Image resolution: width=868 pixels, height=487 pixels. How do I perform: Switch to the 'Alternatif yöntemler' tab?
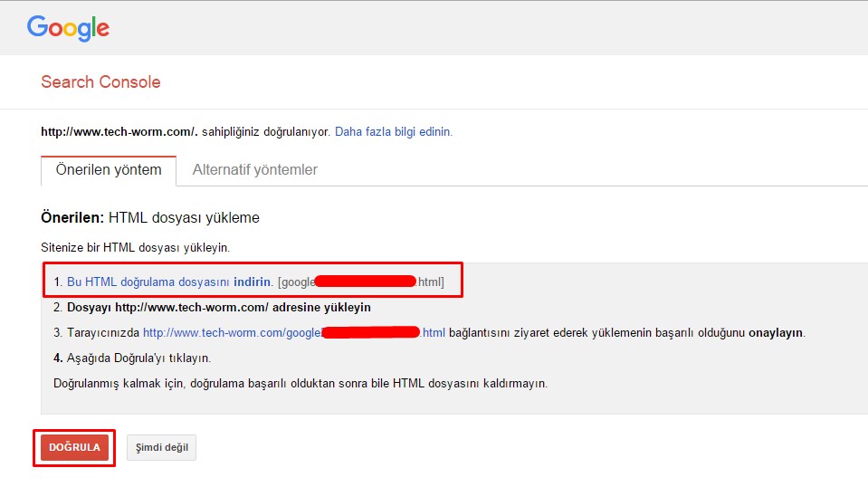[x=254, y=169]
